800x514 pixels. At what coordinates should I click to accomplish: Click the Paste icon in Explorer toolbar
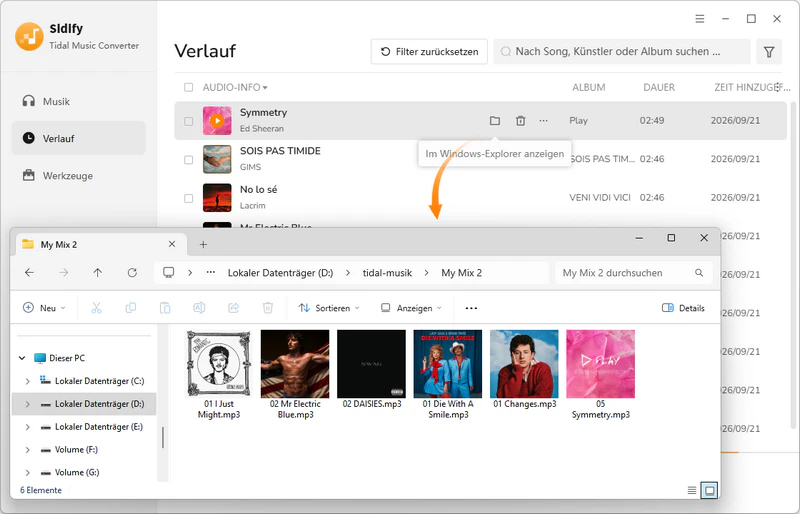coord(165,308)
